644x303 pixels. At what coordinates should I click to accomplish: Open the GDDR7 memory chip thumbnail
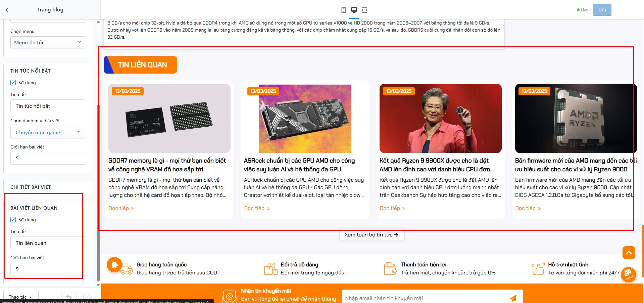click(x=169, y=119)
